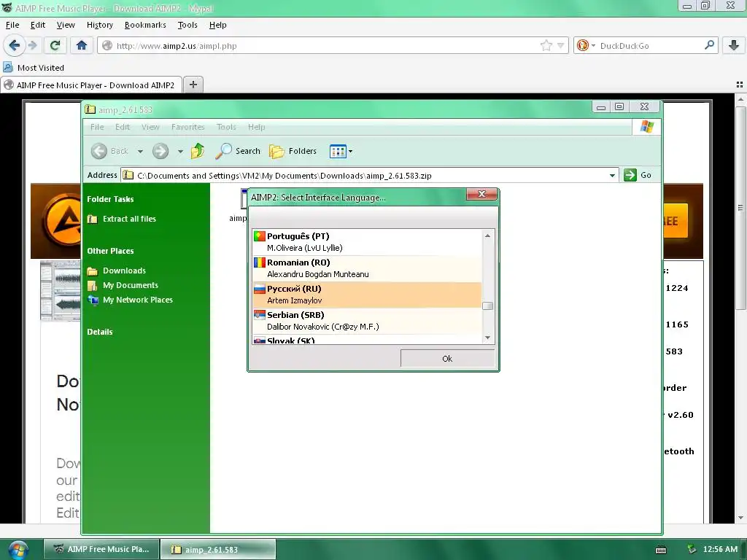Click the Explorer Search toolbar button
Screen dimensions: 747x560
click(x=237, y=151)
